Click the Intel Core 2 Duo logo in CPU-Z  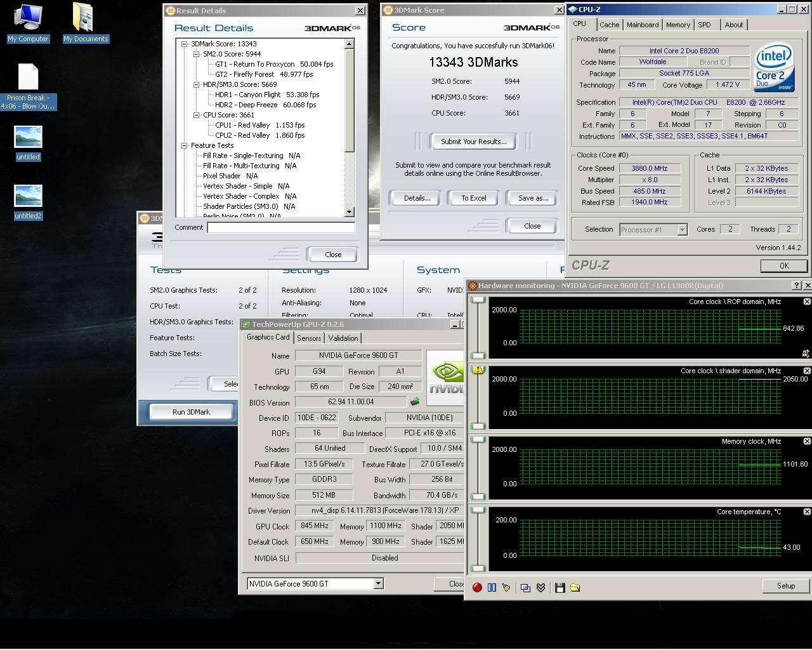774,67
